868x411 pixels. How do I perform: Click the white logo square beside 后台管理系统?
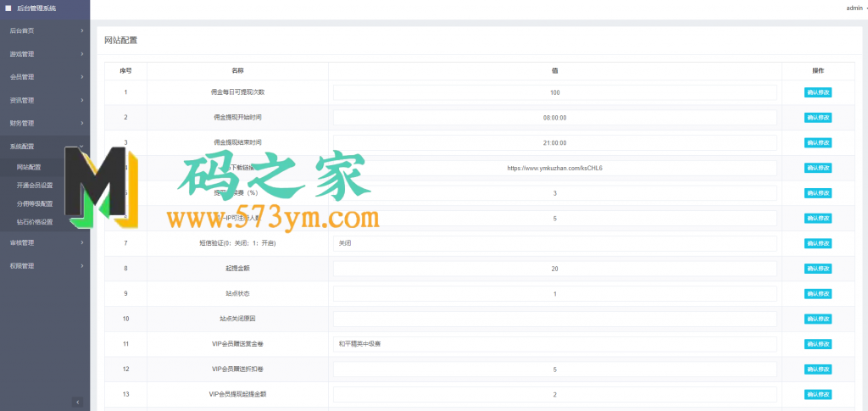[x=8, y=8]
